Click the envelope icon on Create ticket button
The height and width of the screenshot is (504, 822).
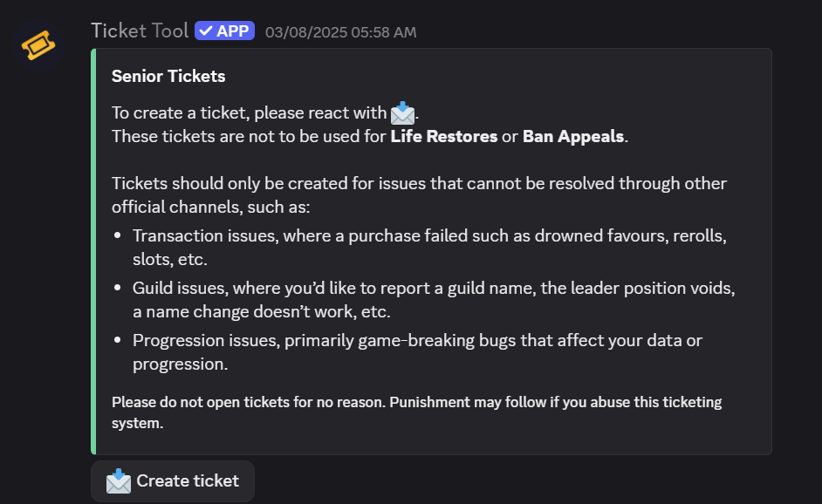pyautogui.click(x=118, y=481)
